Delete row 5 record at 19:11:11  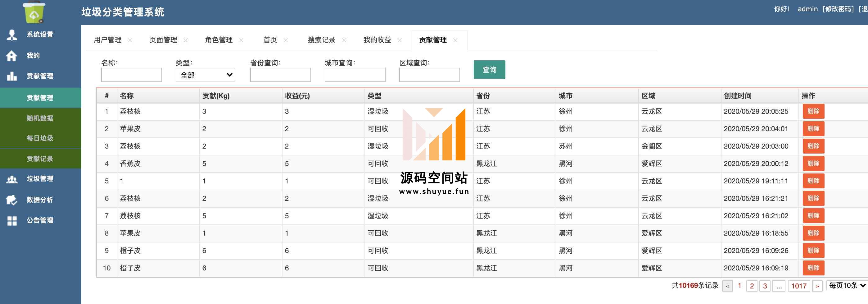(813, 181)
